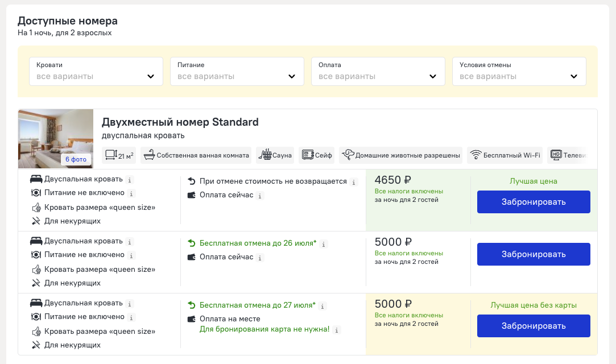Click the 'Двухместный номер Standard' room title
The width and height of the screenshot is (616, 364).
click(x=180, y=122)
